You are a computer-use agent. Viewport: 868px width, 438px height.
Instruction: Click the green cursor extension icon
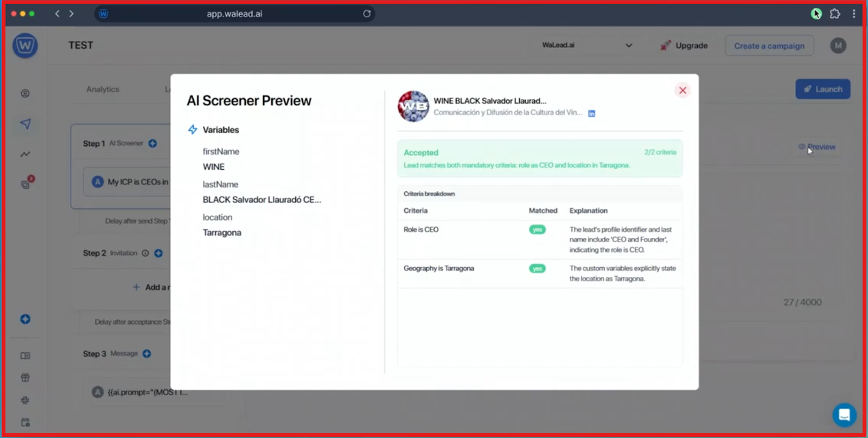click(x=816, y=14)
